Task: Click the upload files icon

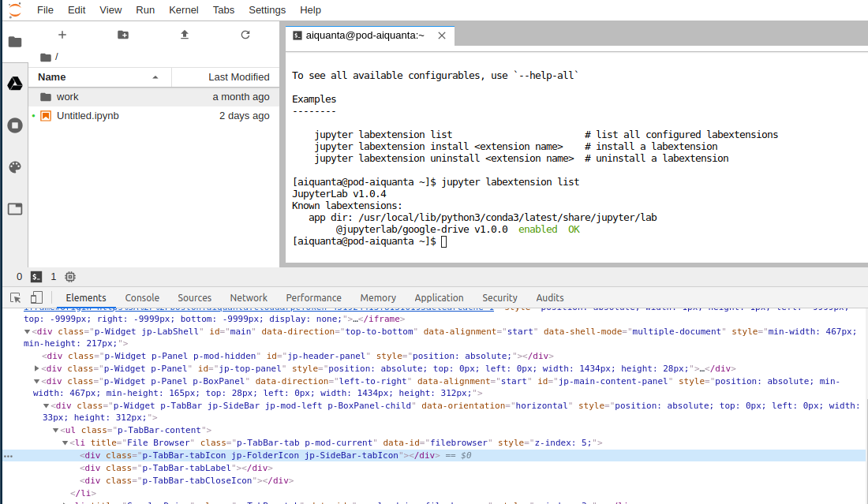Action: pyautogui.click(x=185, y=35)
